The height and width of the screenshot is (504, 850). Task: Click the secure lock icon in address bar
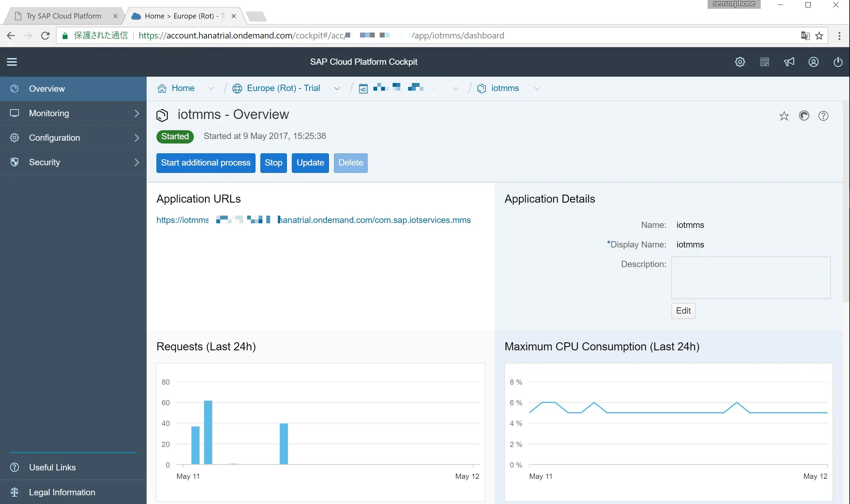(x=65, y=36)
